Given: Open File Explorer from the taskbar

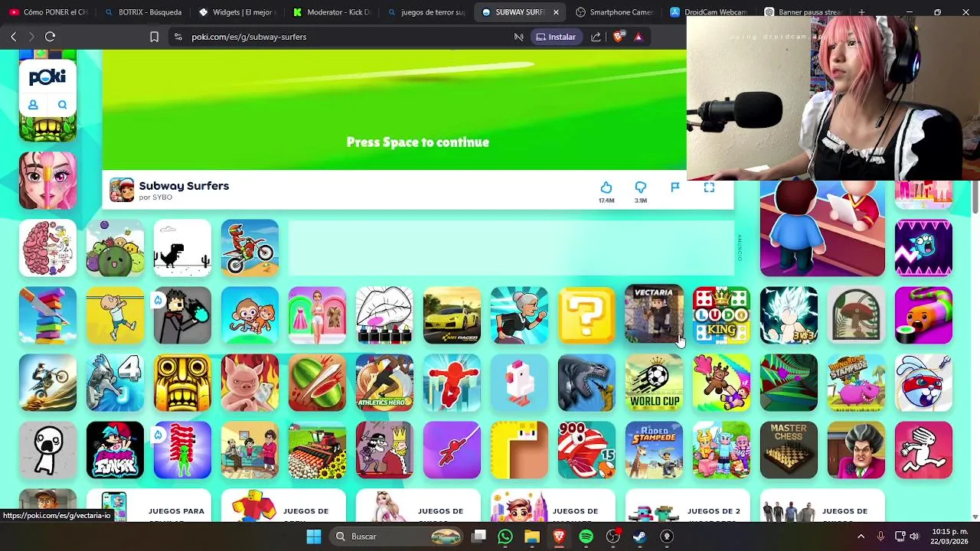Looking at the screenshot, I should (x=531, y=536).
